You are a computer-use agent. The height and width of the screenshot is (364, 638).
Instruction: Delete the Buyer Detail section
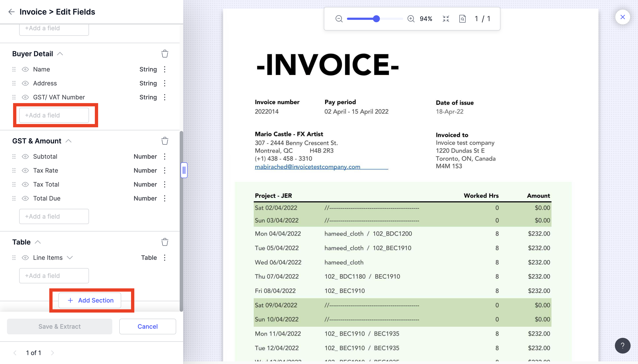point(165,54)
